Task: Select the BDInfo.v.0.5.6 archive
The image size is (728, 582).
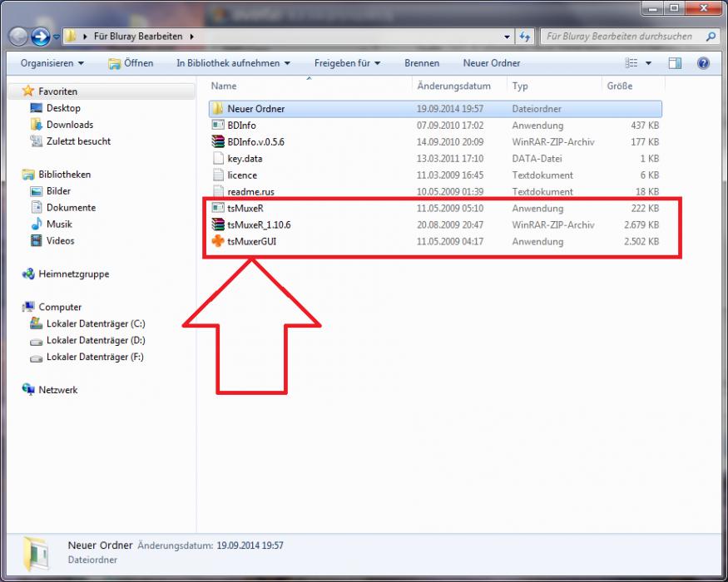Action: (x=435, y=142)
